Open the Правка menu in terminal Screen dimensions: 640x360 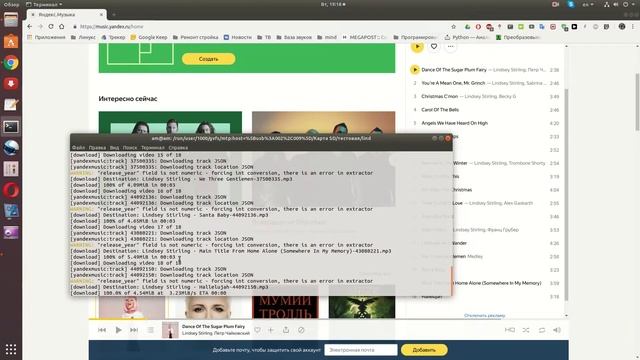pos(97,148)
